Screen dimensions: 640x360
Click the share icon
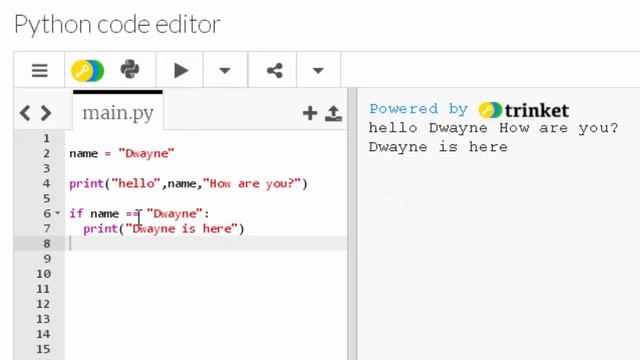[x=275, y=71]
